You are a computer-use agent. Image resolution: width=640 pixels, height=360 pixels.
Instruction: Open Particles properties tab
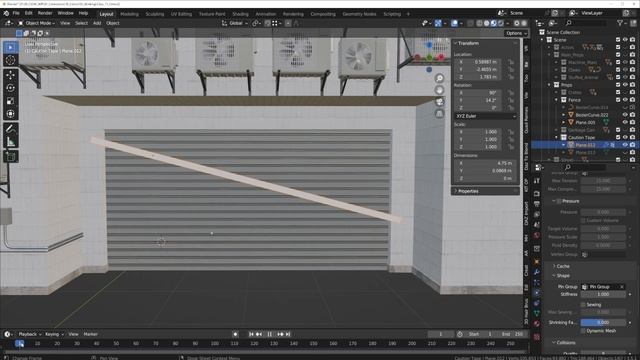click(x=537, y=282)
